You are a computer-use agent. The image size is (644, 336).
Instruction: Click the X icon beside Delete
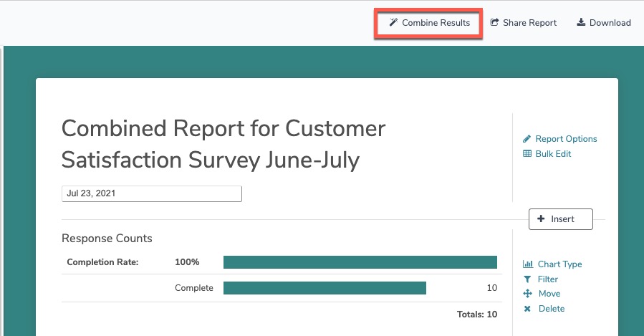527,309
